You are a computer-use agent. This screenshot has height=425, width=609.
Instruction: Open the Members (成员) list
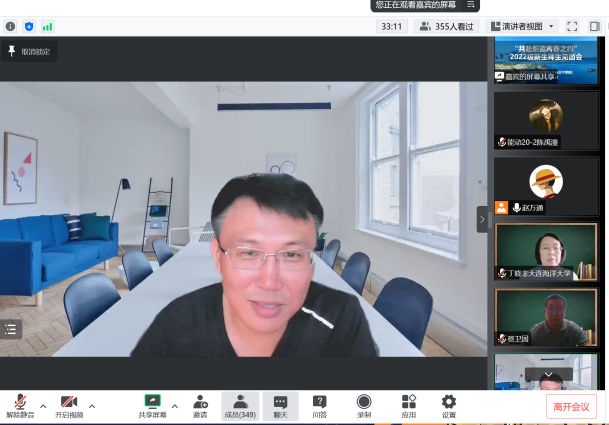coord(239,405)
